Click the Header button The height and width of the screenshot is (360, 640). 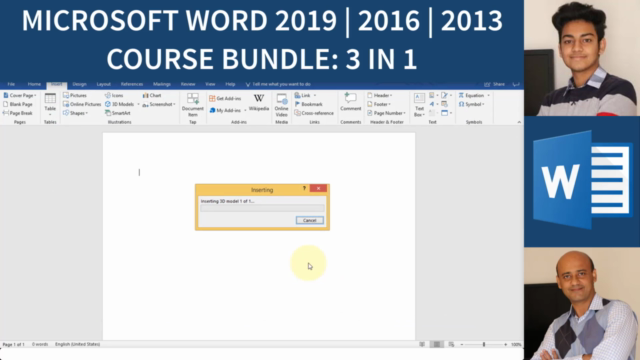point(380,95)
